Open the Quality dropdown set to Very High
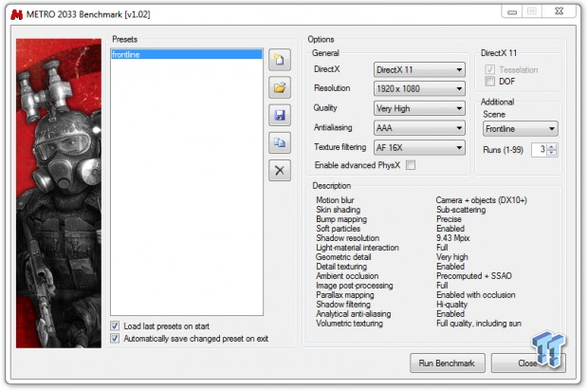The image size is (588, 391). (419, 108)
